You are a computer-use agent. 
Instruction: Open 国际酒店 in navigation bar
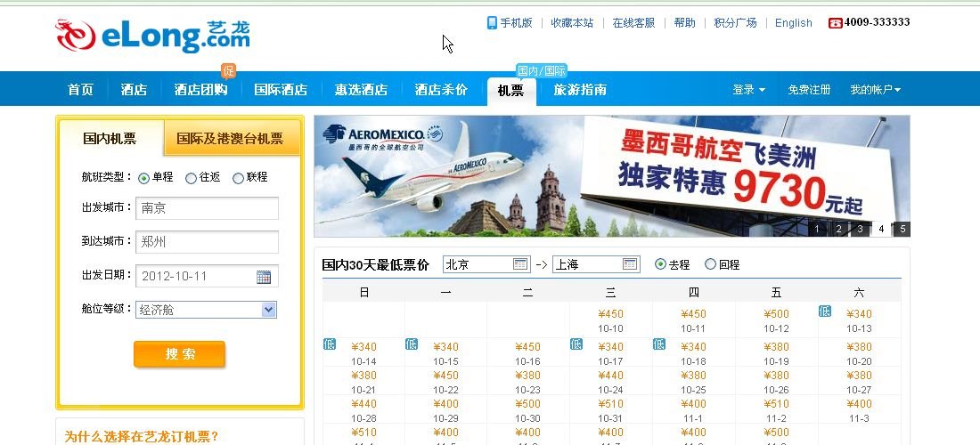281,90
